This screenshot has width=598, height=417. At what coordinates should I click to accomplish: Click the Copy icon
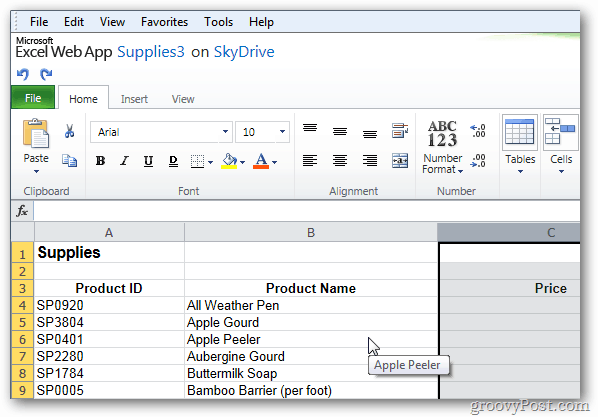pyautogui.click(x=69, y=161)
